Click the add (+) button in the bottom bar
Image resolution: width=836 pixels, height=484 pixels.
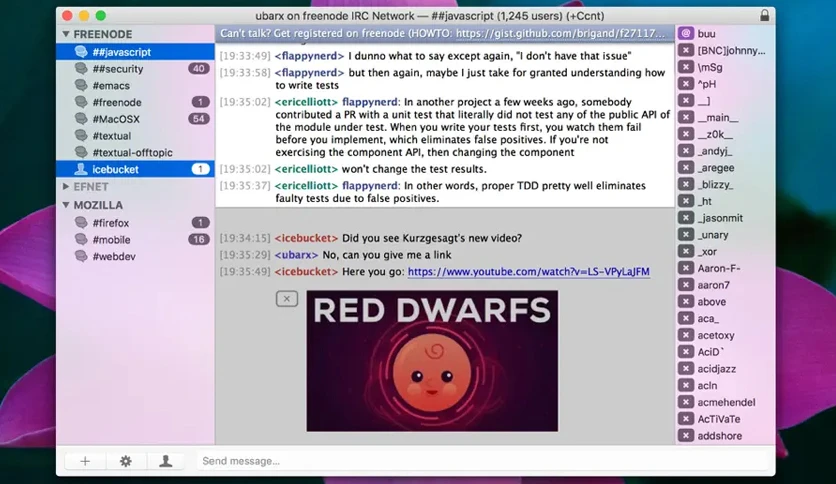85,461
